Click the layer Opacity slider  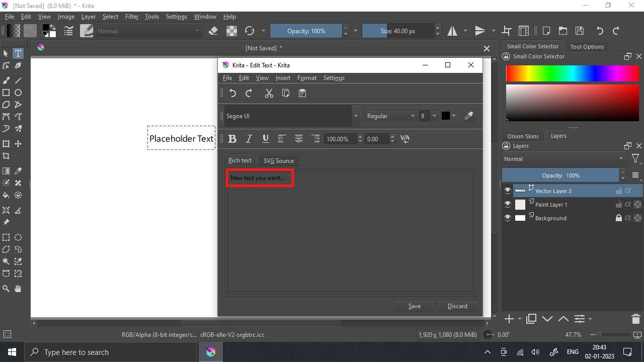[x=560, y=175]
